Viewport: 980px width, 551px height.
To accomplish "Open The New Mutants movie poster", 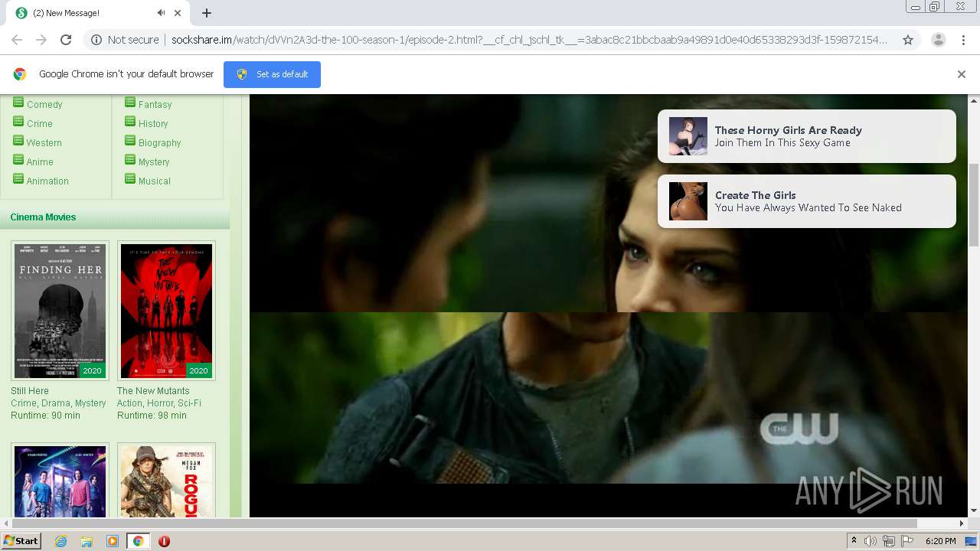I will click(x=166, y=311).
